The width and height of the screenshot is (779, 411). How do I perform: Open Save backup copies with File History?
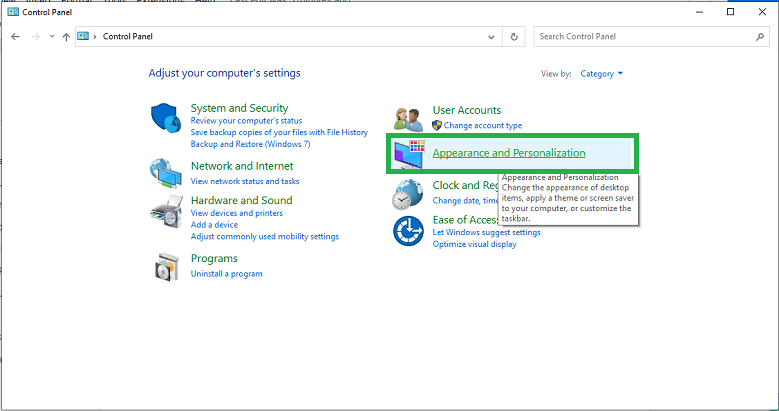click(x=279, y=132)
